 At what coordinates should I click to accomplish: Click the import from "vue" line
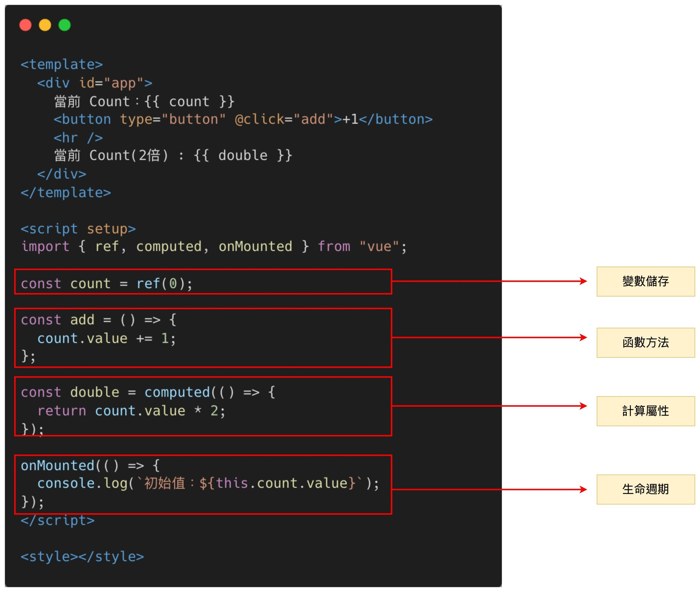214,247
